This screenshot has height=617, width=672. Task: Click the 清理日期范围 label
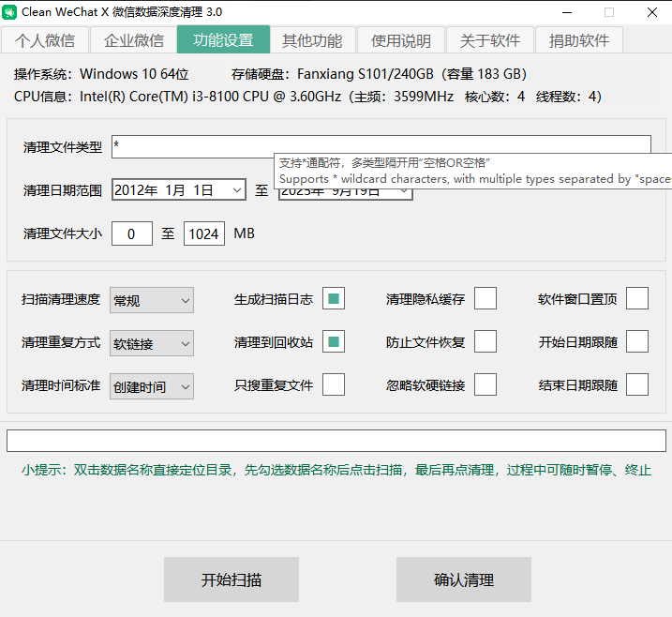pos(63,190)
